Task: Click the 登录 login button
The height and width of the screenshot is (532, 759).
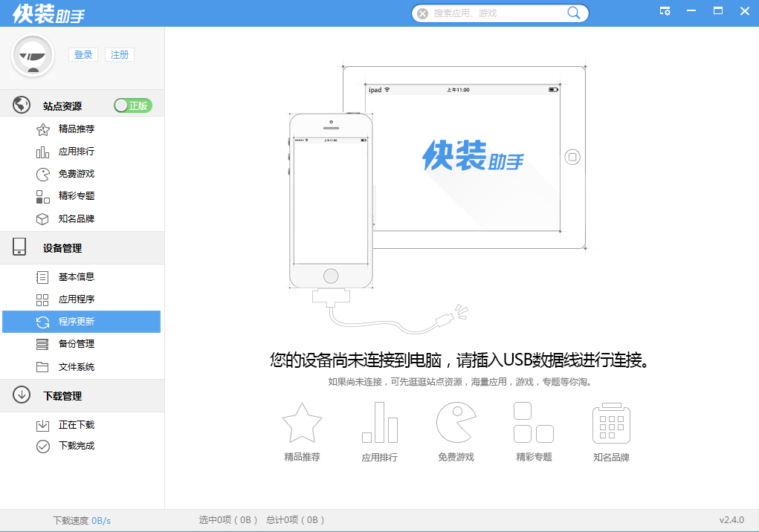Action: [83, 55]
